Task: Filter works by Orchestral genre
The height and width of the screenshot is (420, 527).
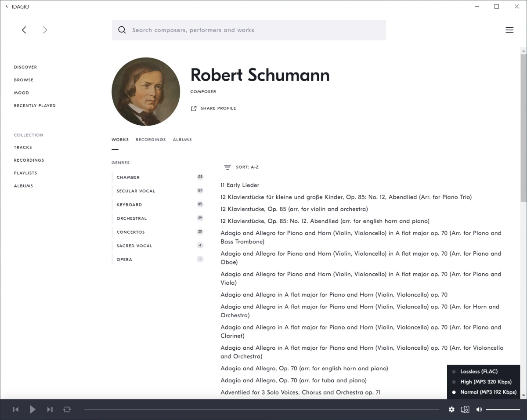Action: coord(158,218)
